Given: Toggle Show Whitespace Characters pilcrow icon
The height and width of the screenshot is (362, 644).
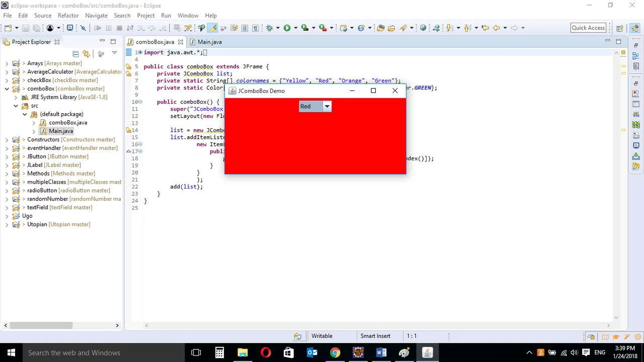Looking at the screenshot, I should click(x=255, y=28).
